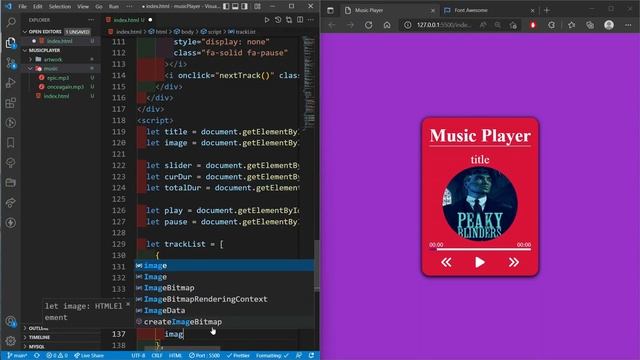The height and width of the screenshot is (360, 640).
Task: Run the file with editor play icon
Action: 267,20
